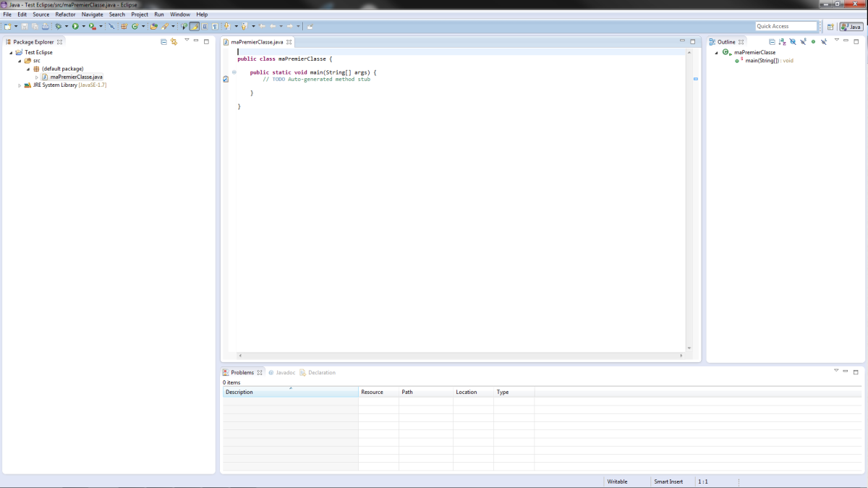Click the Java perspective button
The image size is (868, 488).
851,26
